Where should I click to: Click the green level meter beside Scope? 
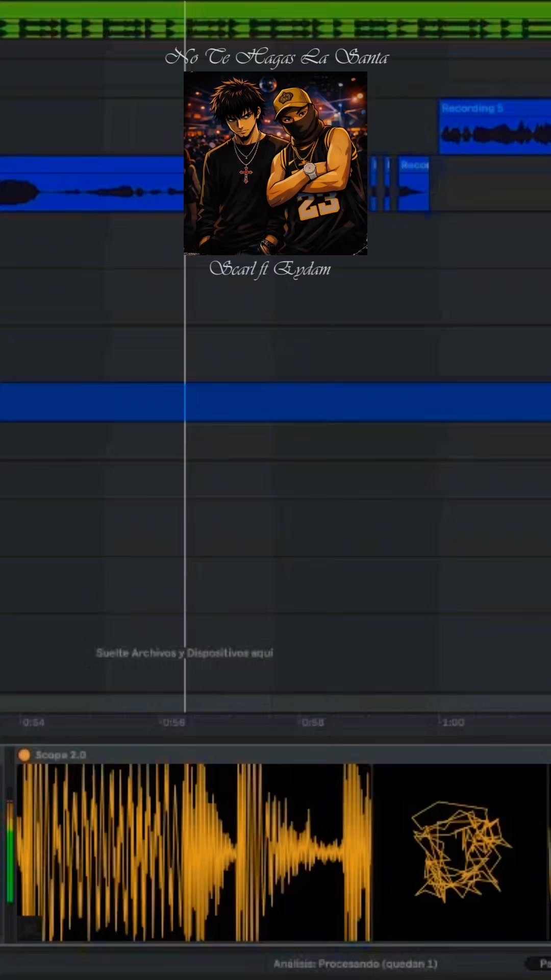(x=10, y=852)
